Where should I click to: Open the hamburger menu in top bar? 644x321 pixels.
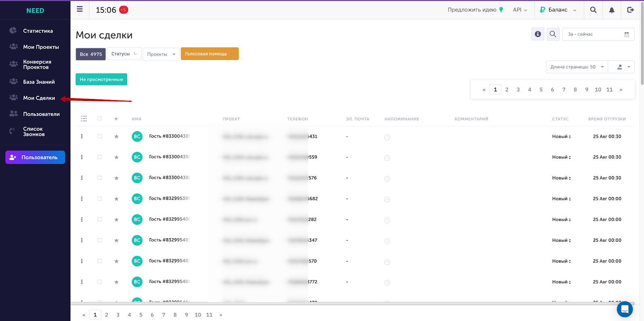point(80,9)
